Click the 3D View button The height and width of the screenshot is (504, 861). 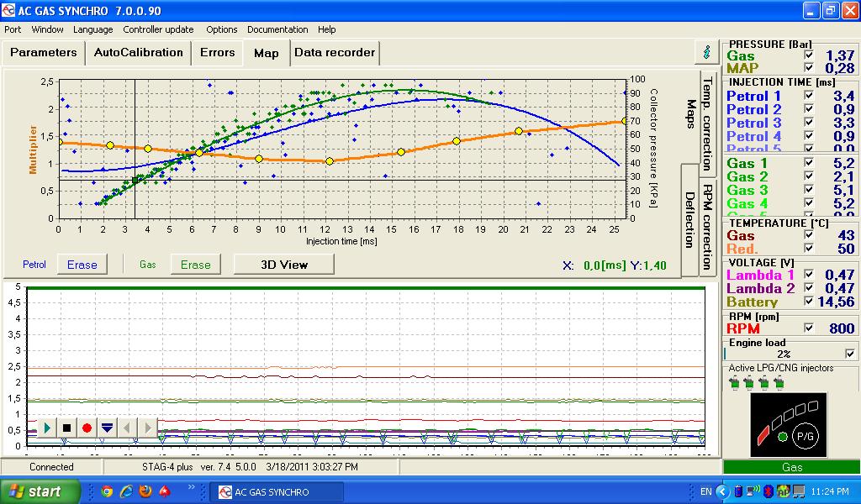283,265
